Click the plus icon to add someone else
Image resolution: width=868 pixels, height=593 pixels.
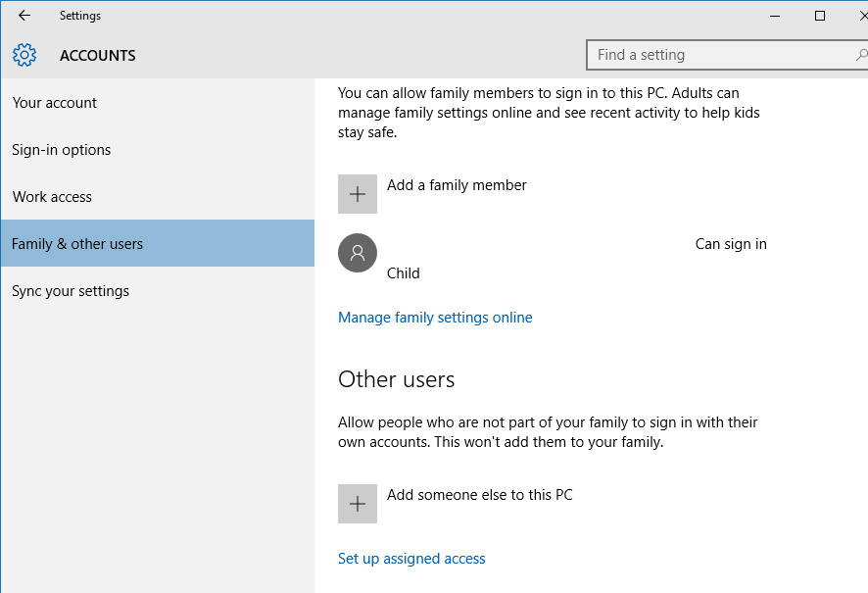click(358, 504)
